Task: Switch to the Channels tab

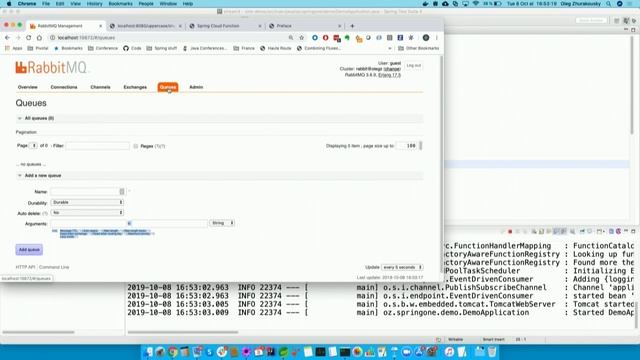Action: tap(100, 87)
